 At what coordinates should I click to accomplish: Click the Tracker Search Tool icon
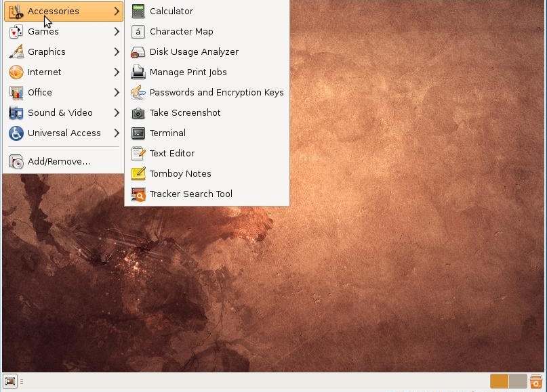[x=138, y=194]
